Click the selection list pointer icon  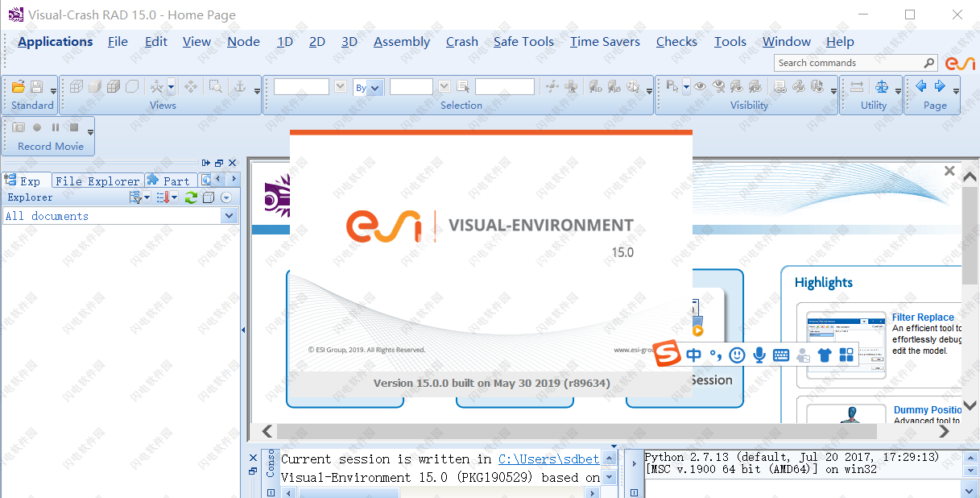coord(463,86)
